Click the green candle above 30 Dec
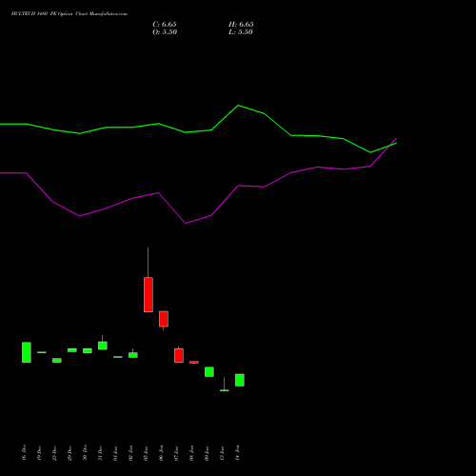476x476 pixels. [88, 350]
